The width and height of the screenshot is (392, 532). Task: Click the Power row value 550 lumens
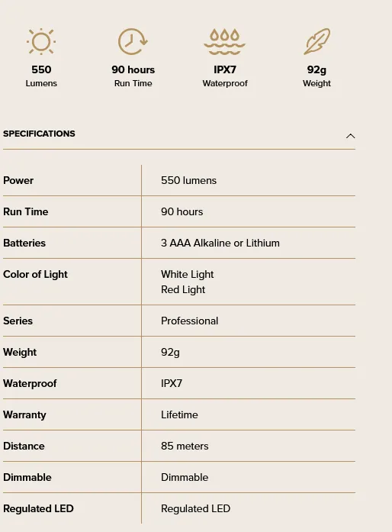click(188, 180)
